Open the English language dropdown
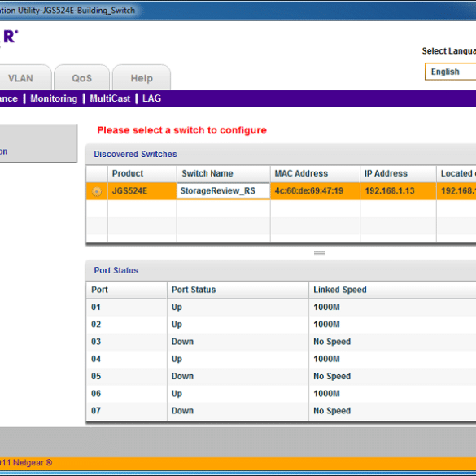This screenshot has height=476, width=476. tap(451, 72)
